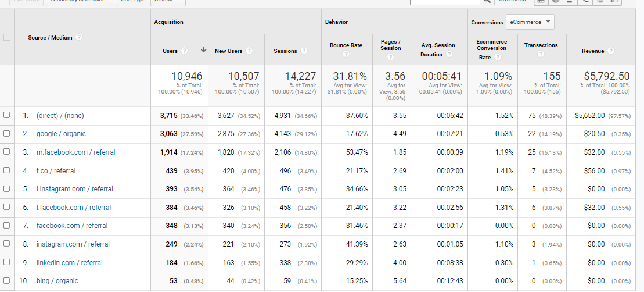Click $5,652.00 revenue for direct traffic

[x=590, y=116]
